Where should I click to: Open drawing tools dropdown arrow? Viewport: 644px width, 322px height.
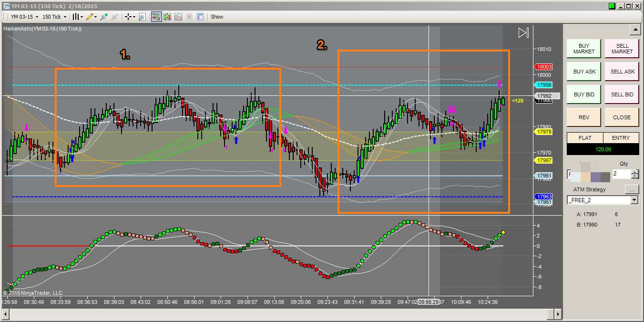pos(95,17)
